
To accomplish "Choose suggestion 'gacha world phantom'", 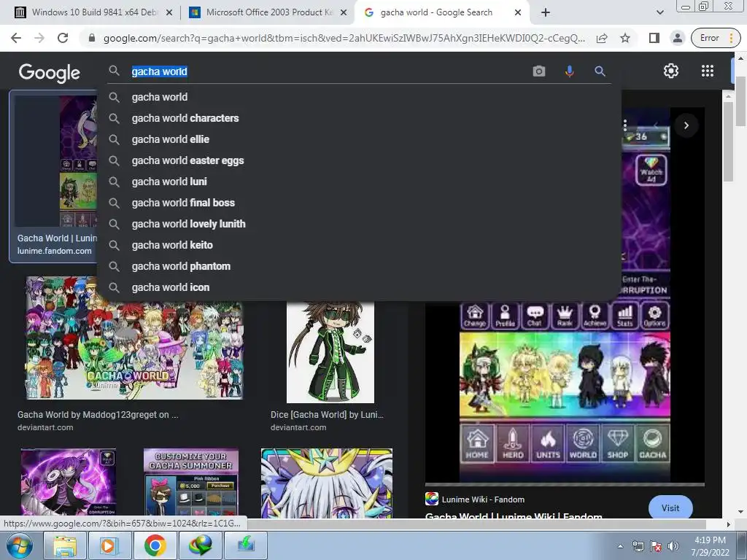I will click(x=359, y=266).
